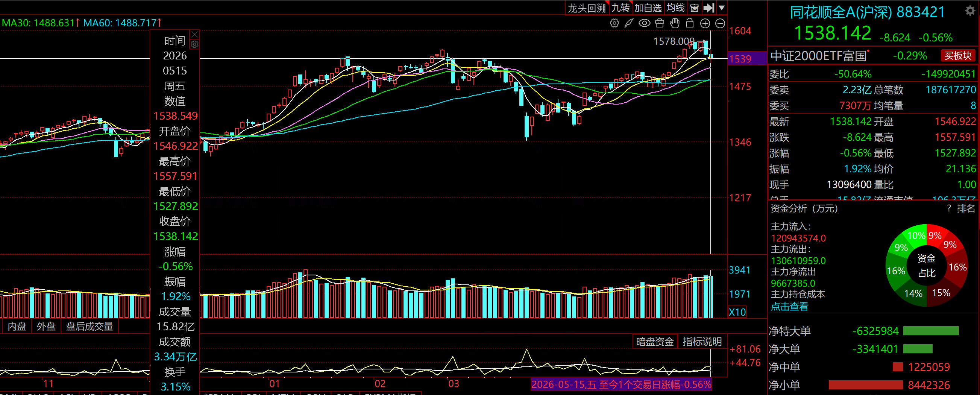Click the collapse-right arrow icon in top bar
The image size is (980, 395).
[709, 8]
